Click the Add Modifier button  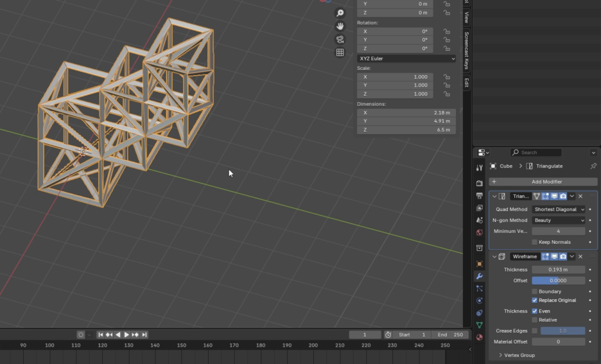(x=543, y=182)
